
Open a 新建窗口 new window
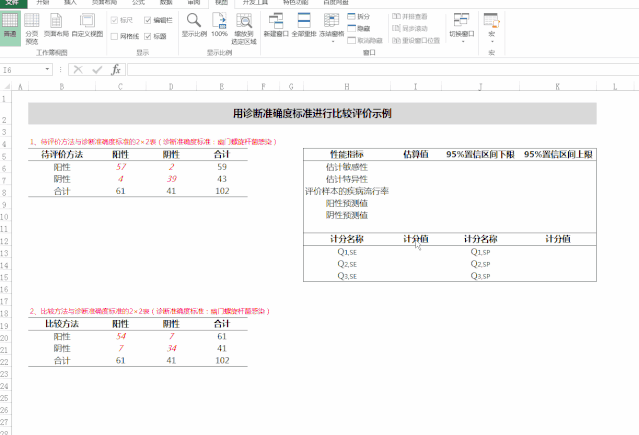(274, 25)
